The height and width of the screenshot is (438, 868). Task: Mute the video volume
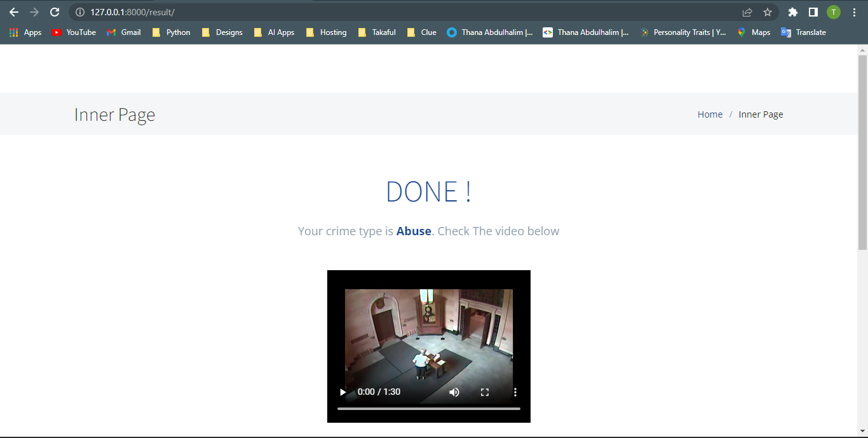[x=454, y=392]
